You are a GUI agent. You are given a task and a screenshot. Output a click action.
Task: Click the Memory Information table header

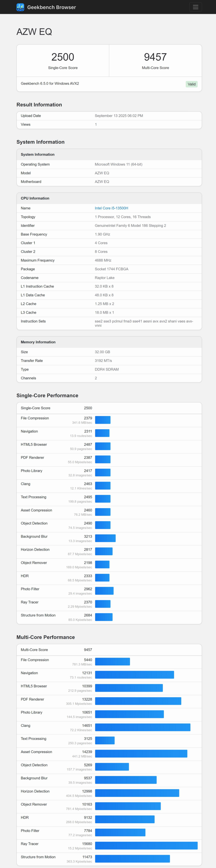pyautogui.click(x=38, y=342)
